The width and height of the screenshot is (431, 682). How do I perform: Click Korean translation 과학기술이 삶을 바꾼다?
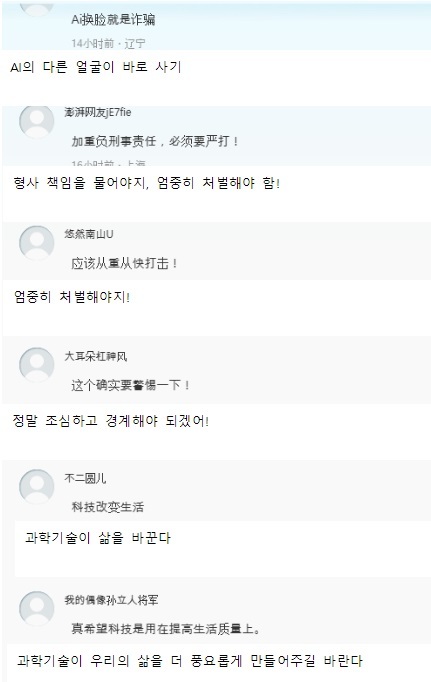(x=98, y=538)
